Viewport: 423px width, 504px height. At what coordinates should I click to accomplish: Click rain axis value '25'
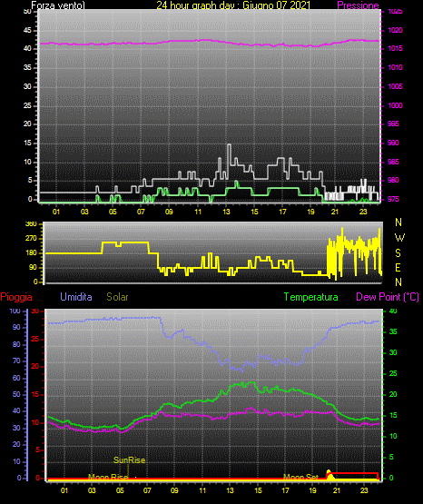point(35,339)
